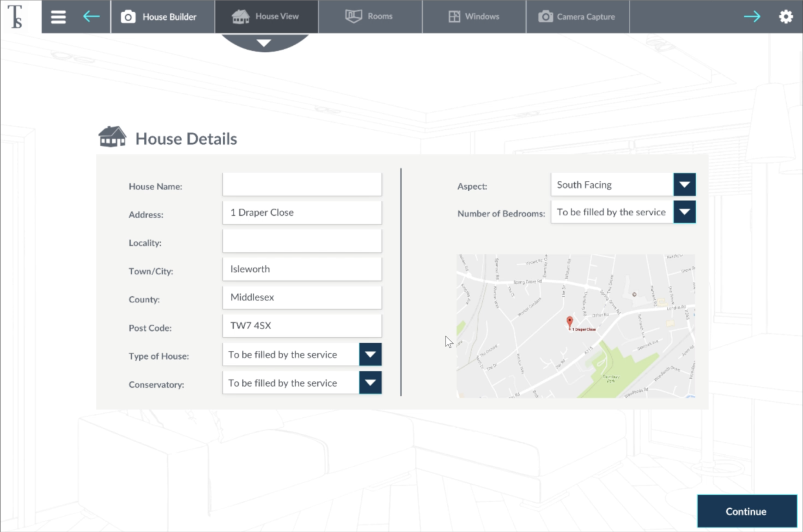Open the hamburger menu icon
Viewport: 803px width, 532px height.
tap(58, 17)
